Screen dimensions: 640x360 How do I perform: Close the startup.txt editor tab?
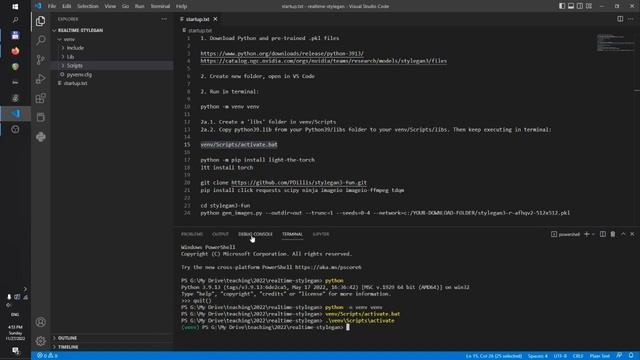[216, 19]
